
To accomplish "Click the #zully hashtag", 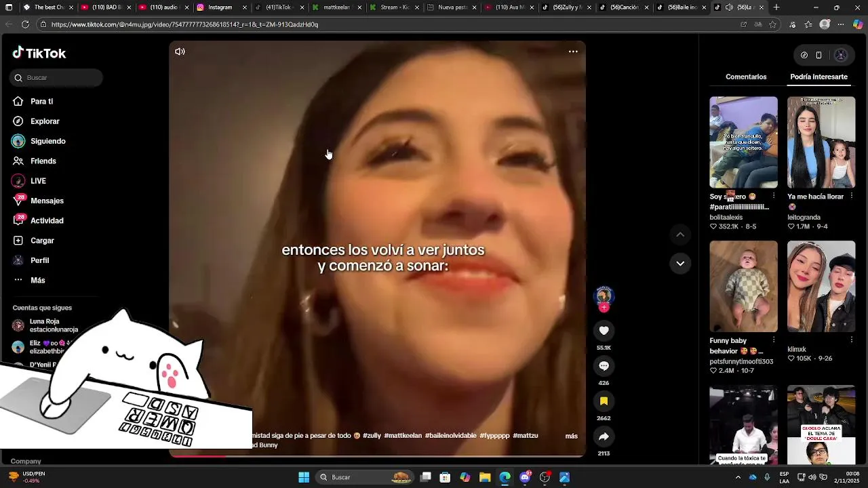I will click(372, 436).
